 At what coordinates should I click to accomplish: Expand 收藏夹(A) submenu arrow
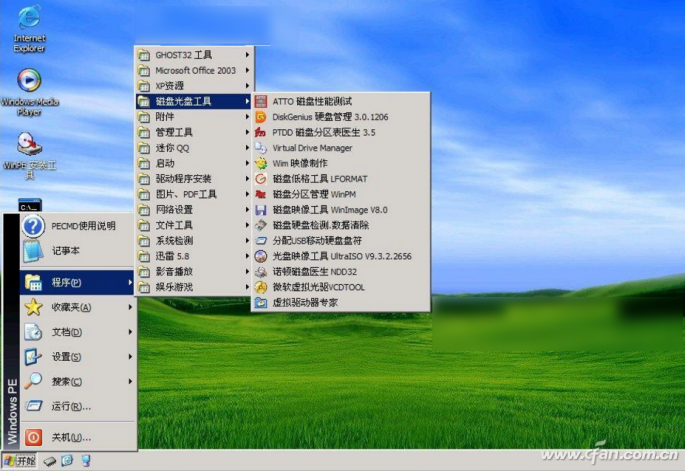(130, 307)
